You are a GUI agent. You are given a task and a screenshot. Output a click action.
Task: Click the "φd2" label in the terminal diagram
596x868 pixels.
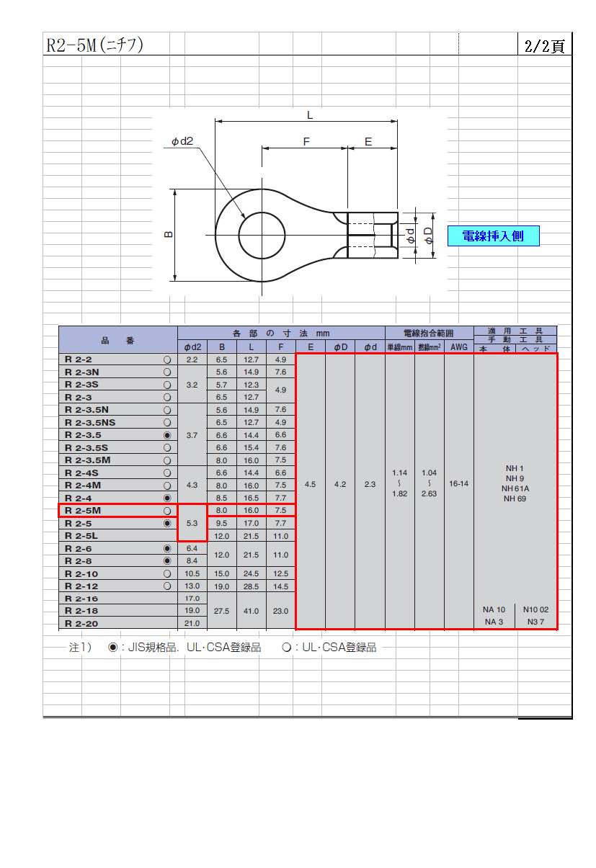click(x=182, y=142)
